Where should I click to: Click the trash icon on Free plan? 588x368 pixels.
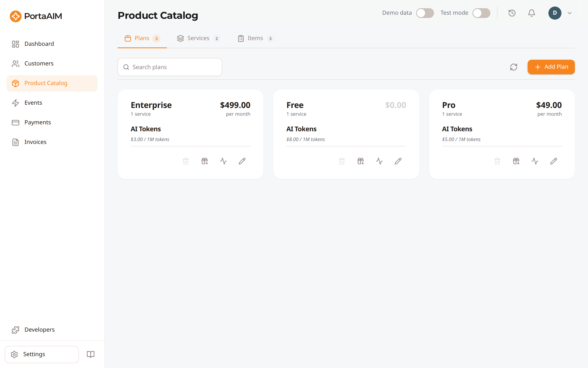pyautogui.click(x=342, y=161)
